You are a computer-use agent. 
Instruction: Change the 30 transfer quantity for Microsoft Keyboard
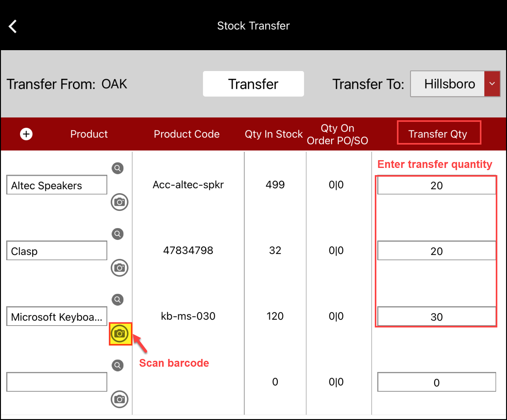pyautogui.click(x=436, y=317)
